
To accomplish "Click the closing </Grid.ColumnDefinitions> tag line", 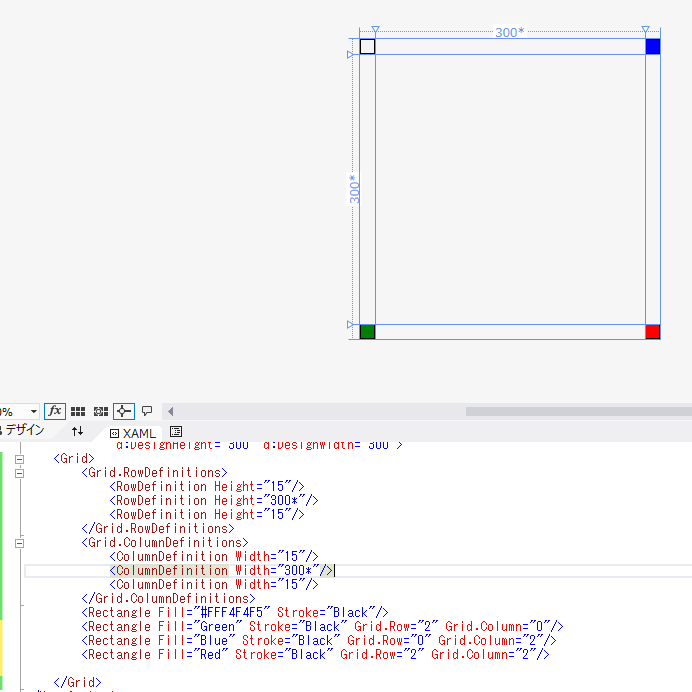I will click(x=169, y=599).
